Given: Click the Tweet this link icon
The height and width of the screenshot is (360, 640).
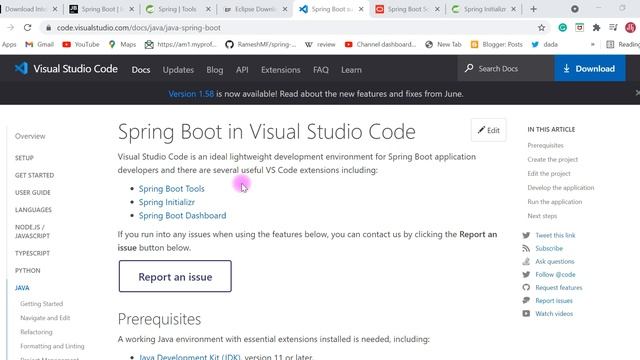Looking at the screenshot, I should tap(526, 235).
